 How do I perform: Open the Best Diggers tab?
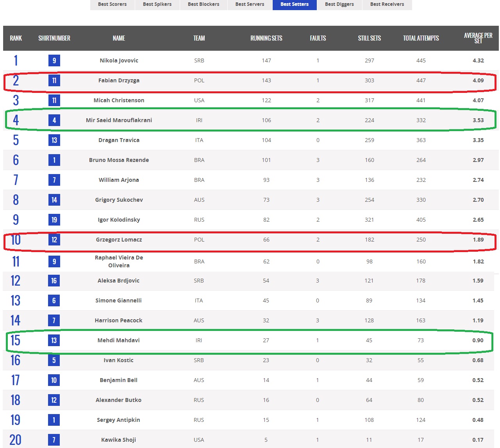pyautogui.click(x=339, y=4)
